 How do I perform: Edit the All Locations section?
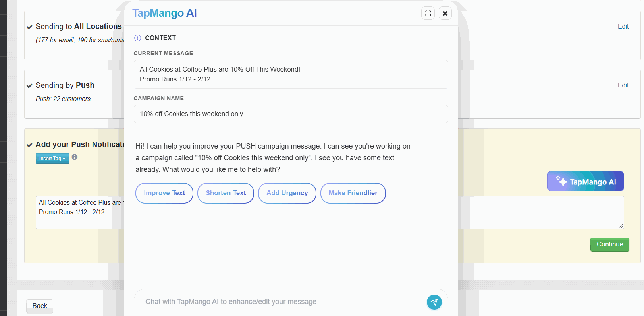click(623, 26)
